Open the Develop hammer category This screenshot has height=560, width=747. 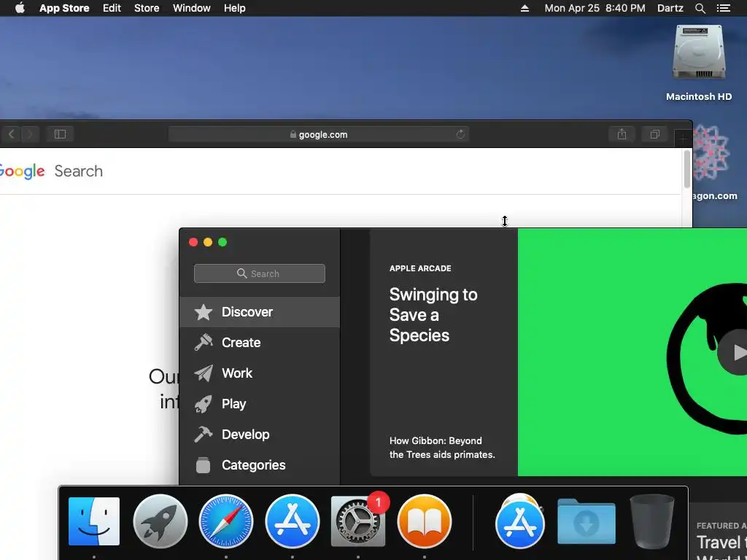click(x=260, y=435)
